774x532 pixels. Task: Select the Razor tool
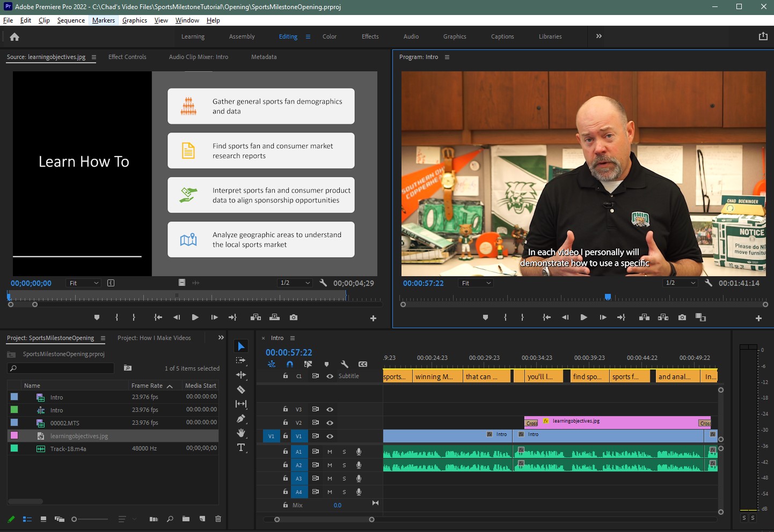click(241, 389)
